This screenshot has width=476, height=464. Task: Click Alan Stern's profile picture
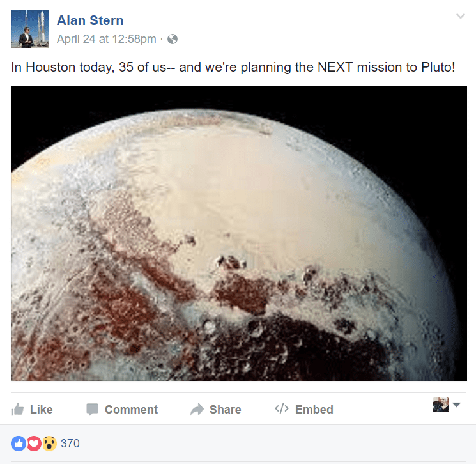30,29
